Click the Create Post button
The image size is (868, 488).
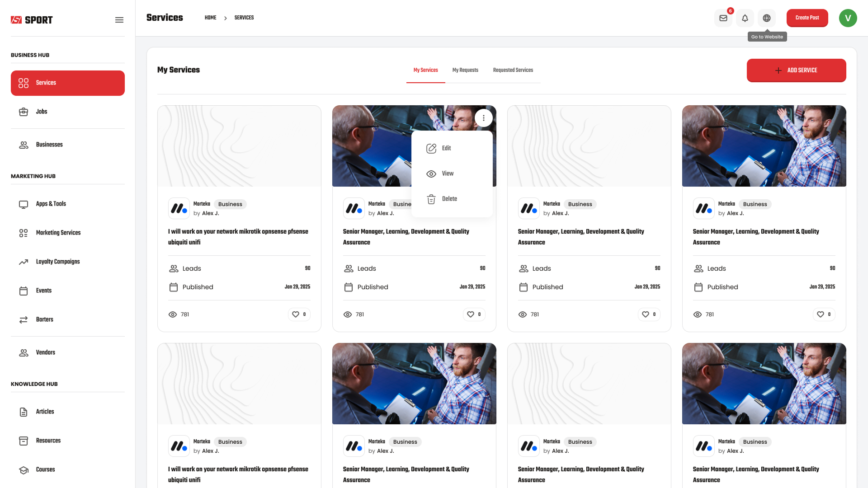807,18
